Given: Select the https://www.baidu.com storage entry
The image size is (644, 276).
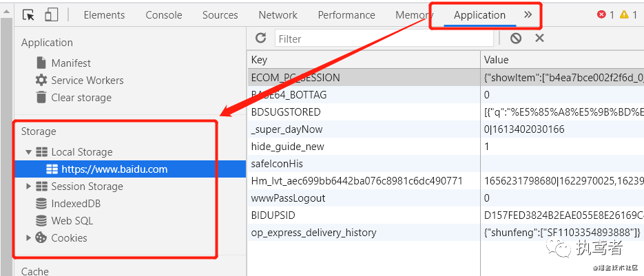Looking at the screenshot, I should tap(114, 169).
